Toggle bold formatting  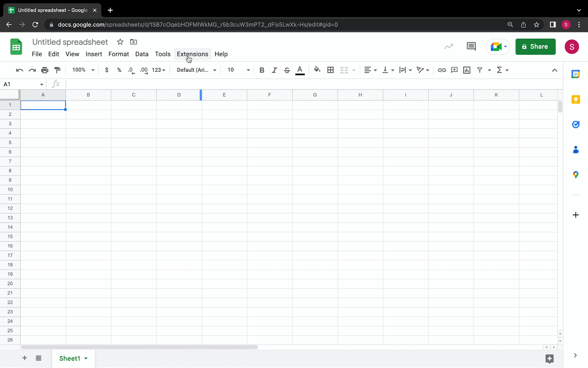[262, 70]
